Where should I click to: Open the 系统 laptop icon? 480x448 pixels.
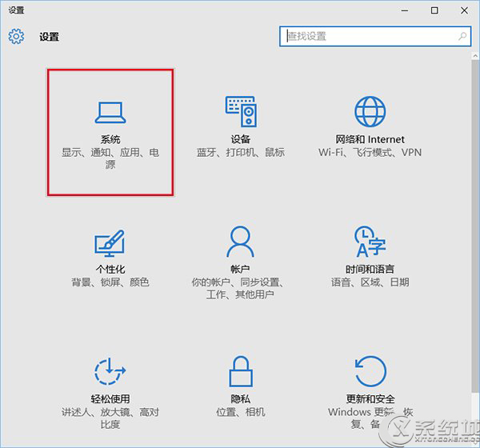point(110,112)
